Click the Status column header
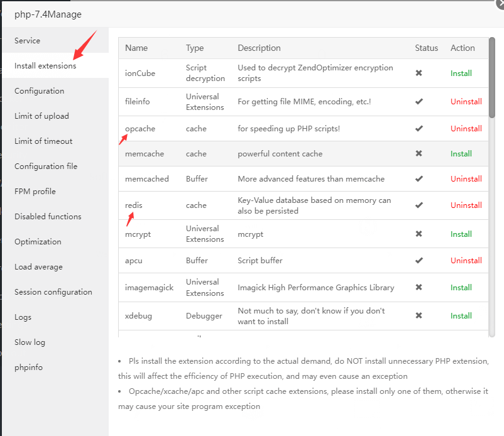504x436 pixels. coord(426,48)
